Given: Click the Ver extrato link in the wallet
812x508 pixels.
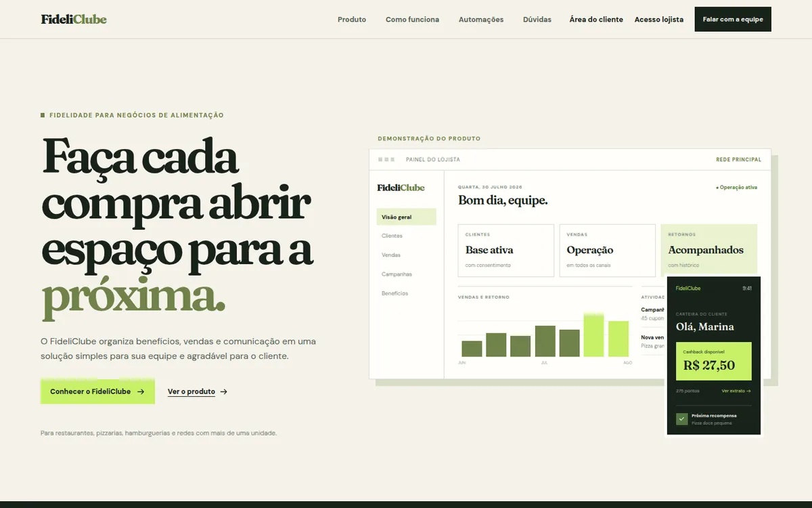Looking at the screenshot, I should pyautogui.click(x=736, y=391).
